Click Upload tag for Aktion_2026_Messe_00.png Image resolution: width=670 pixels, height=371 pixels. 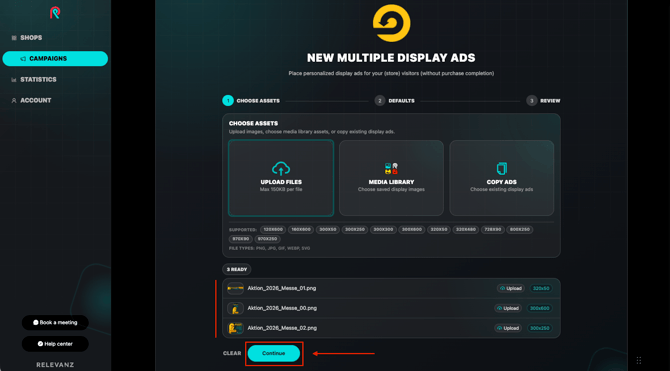pos(508,308)
